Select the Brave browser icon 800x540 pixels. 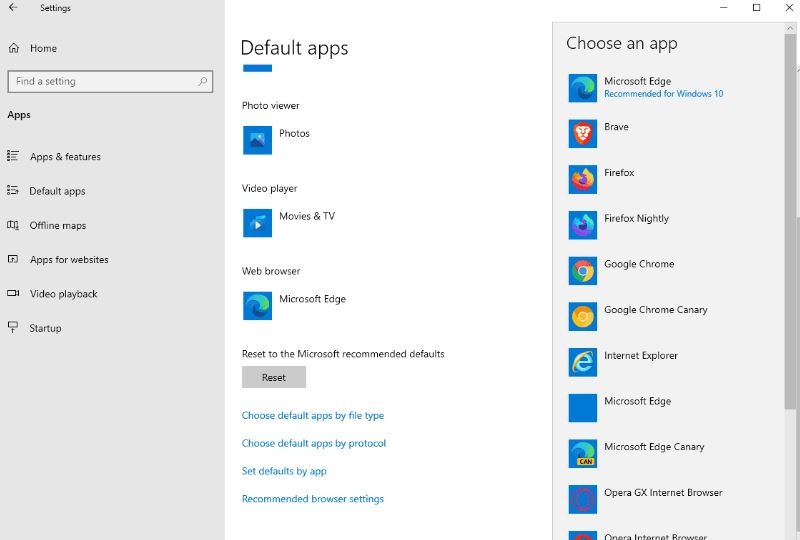click(x=583, y=134)
